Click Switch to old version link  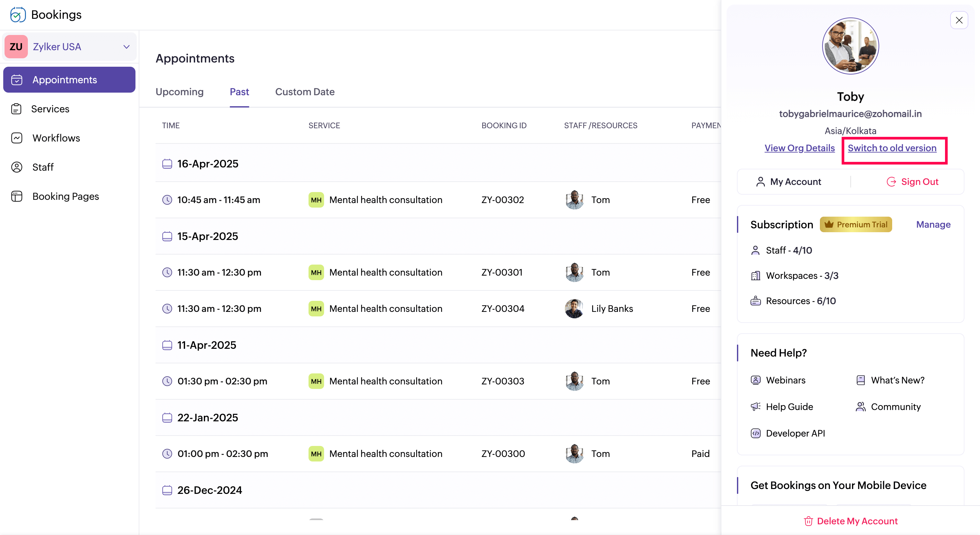(892, 148)
